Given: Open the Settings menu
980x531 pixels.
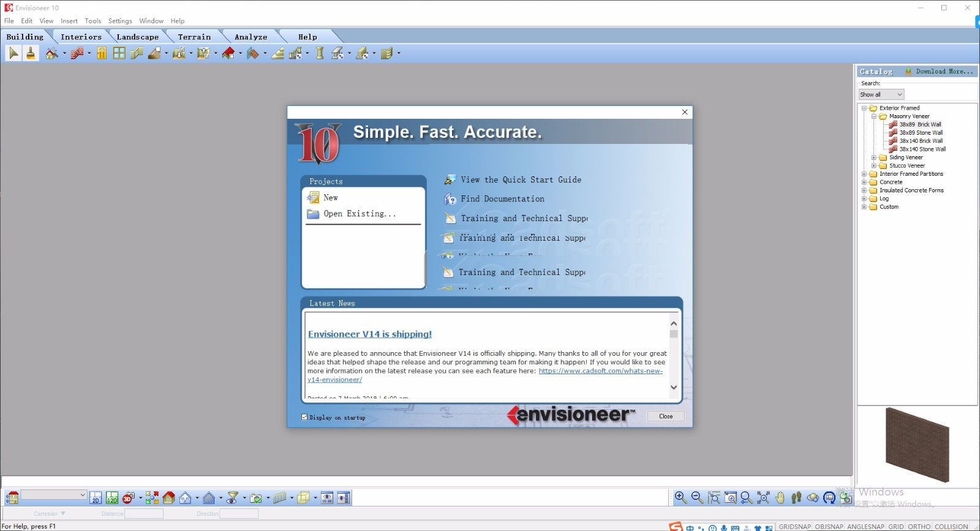Looking at the screenshot, I should click(120, 21).
